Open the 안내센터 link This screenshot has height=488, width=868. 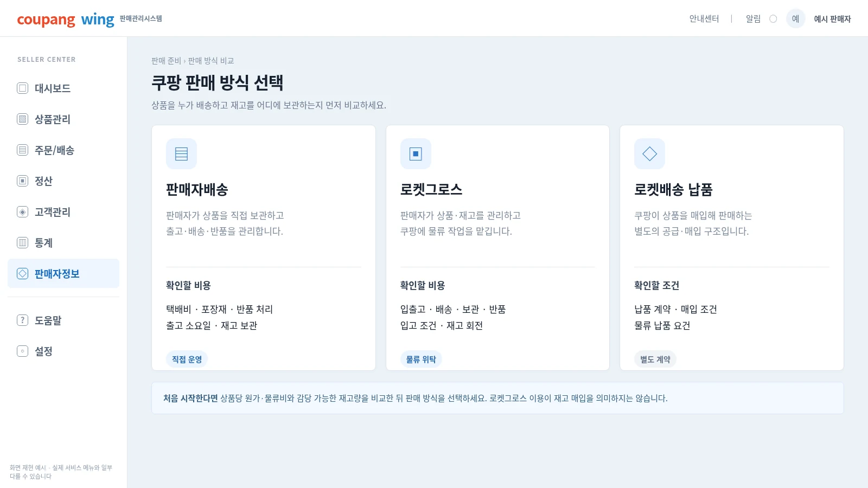coord(704,19)
